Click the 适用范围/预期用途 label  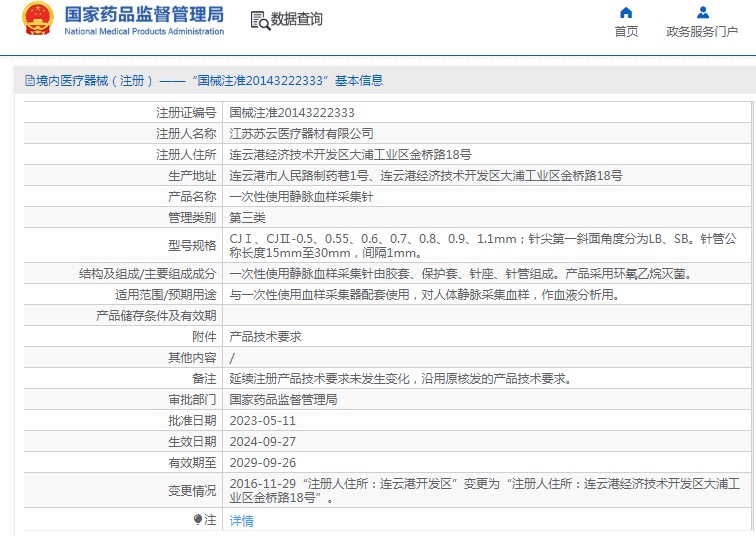coord(166,295)
